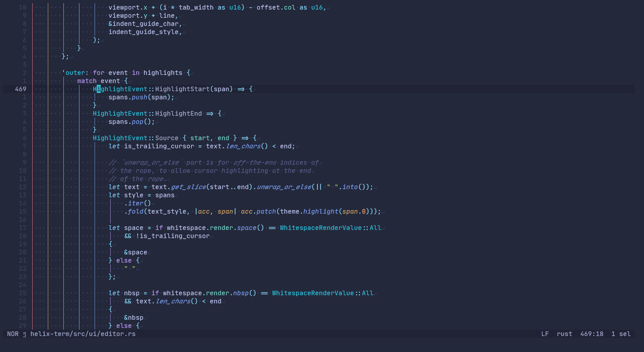Click the LF line ending indicator
Image resolution: width=644 pixels, height=352 pixels.
tap(545, 334)
